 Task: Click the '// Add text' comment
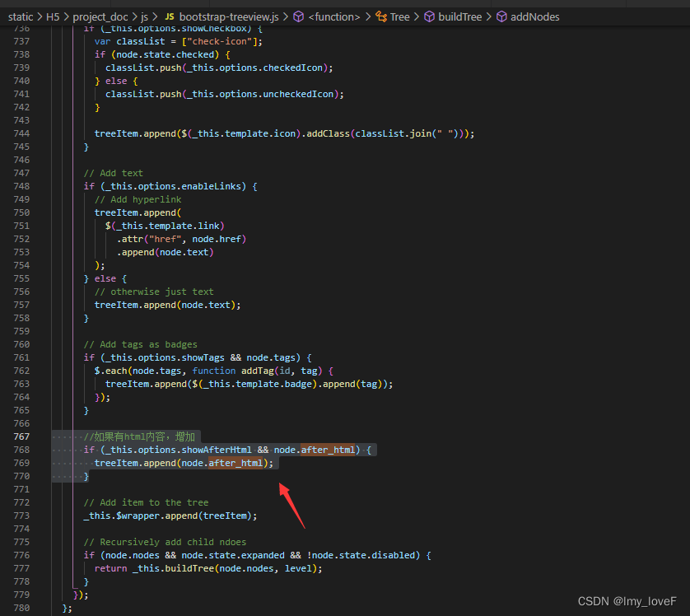[x=114, y=173]
